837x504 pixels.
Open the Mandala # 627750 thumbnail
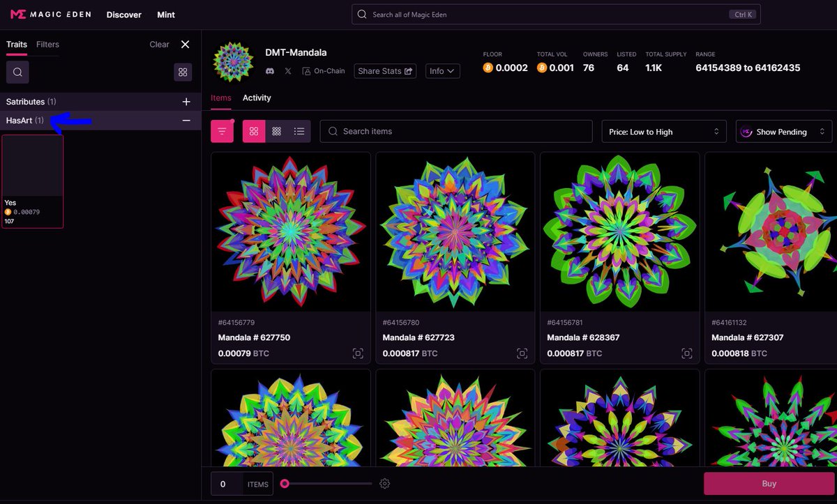coord(291,232)
